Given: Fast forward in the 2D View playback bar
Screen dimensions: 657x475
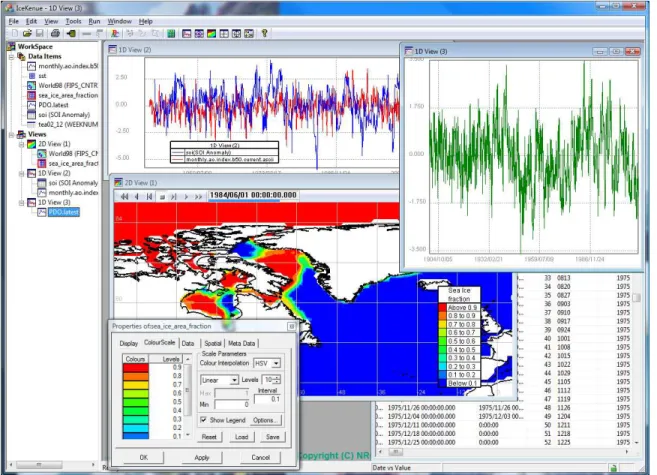Looking at the screenshot, I should 199,196.
